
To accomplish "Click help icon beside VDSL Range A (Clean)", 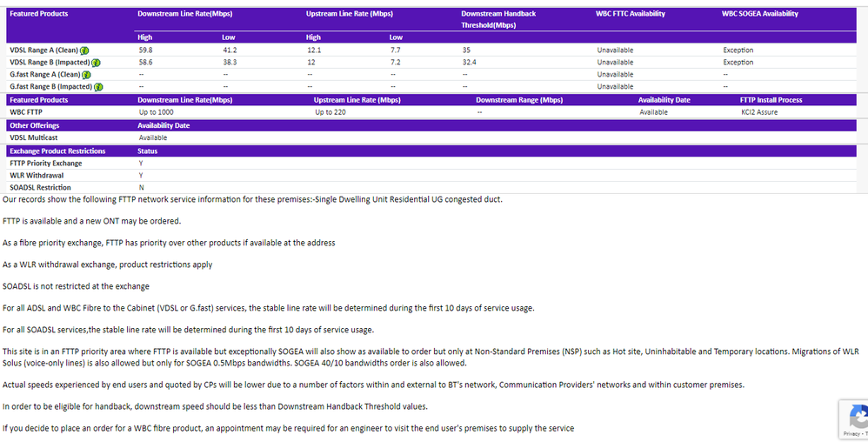I will point(85,50).
